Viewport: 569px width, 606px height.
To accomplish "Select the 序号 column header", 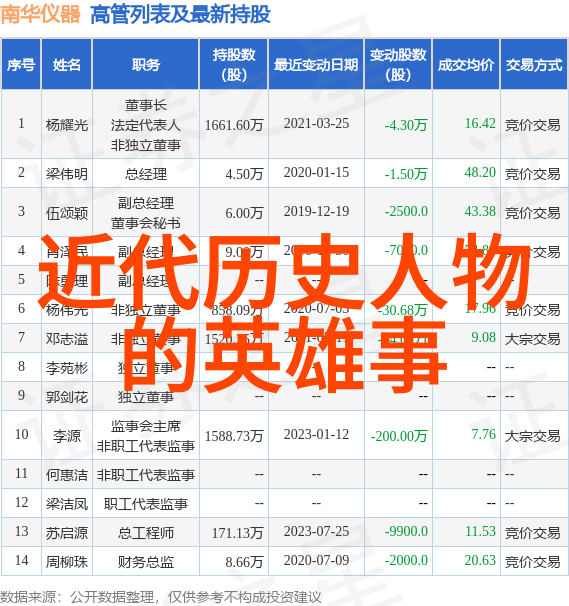I will [x=21, y=65].
